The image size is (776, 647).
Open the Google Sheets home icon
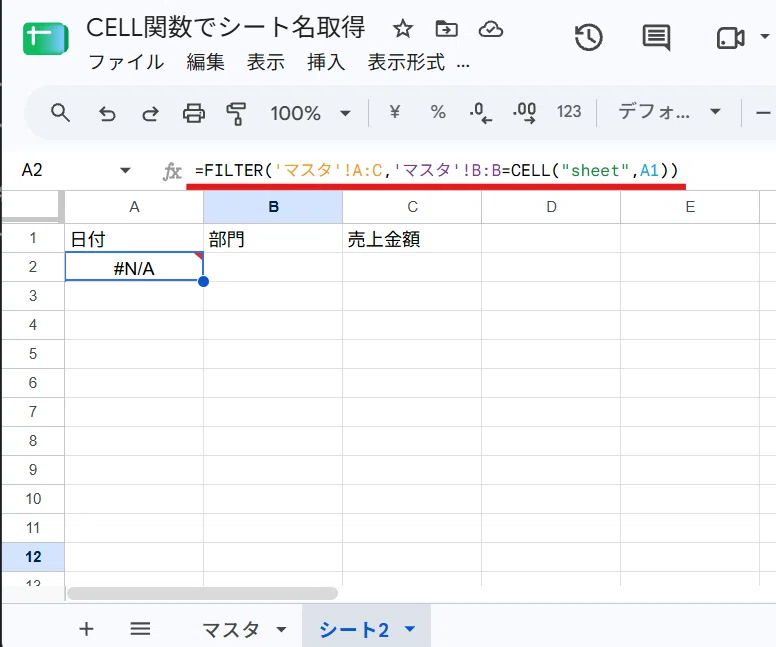[x=46, y=38]
